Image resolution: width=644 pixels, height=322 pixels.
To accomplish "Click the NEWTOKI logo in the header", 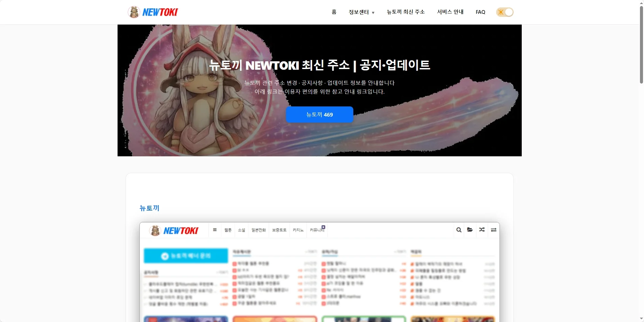I will pos(153,12).
